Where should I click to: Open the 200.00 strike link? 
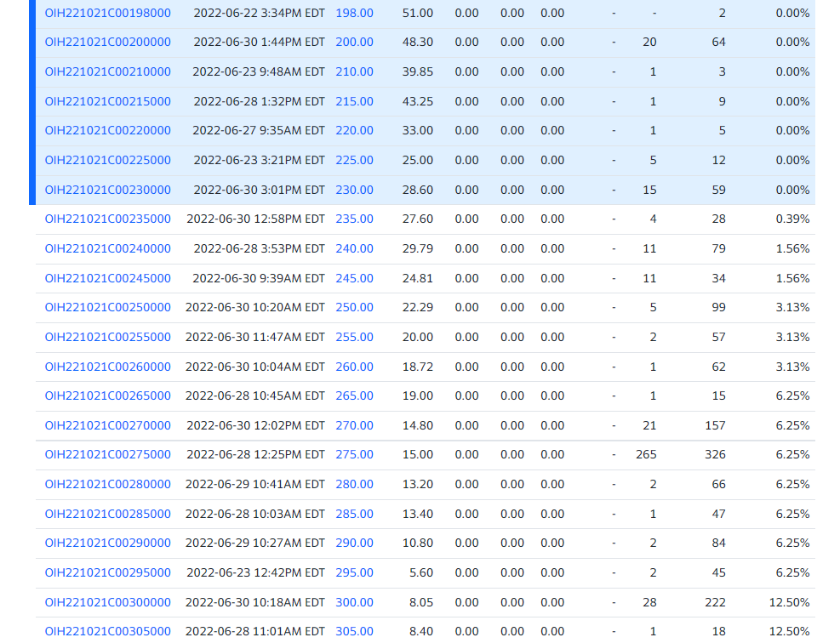[x=355, y=43]
